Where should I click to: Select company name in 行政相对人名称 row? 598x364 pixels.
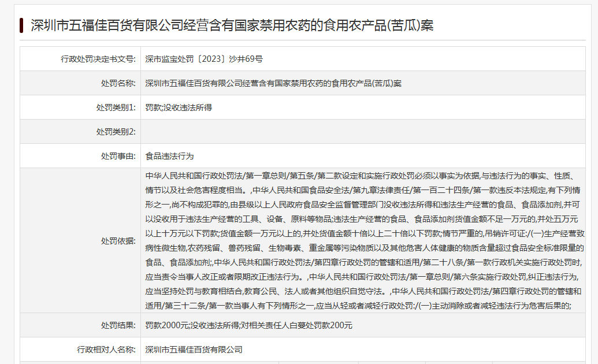194,350
